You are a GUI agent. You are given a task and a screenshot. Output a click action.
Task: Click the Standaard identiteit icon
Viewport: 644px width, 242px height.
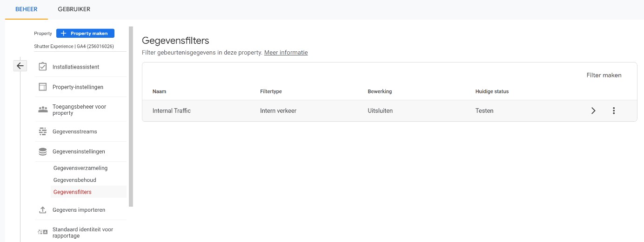pos(42,232)
